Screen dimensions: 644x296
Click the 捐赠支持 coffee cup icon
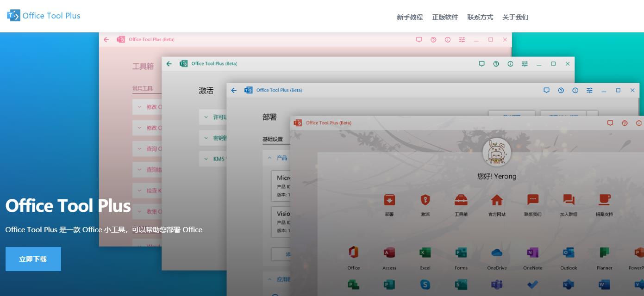(x=605, y=200)
